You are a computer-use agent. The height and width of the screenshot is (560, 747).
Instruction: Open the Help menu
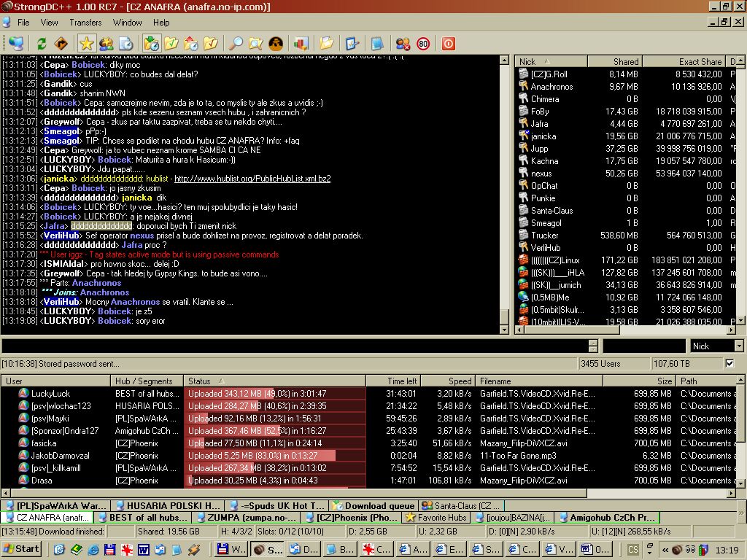(161, 23)
